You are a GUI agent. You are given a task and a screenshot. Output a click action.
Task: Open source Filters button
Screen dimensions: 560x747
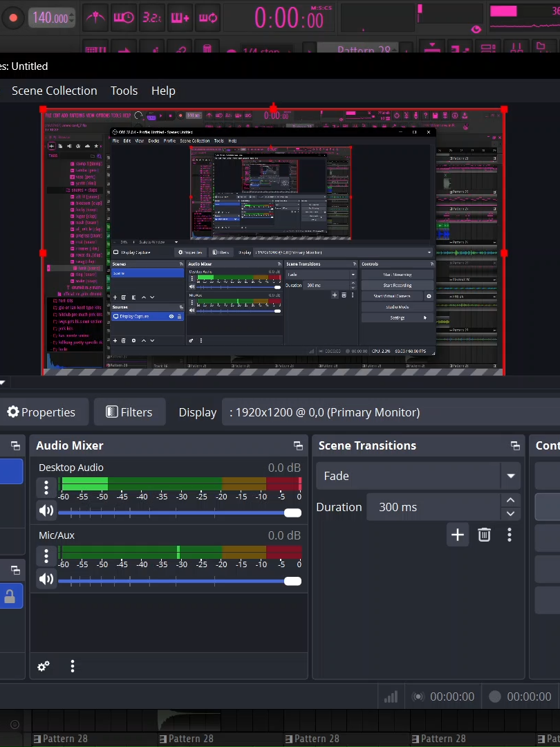point(129,412)
